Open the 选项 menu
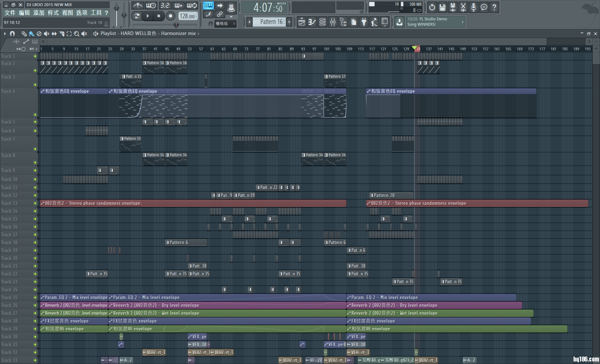 pos(81,13)
